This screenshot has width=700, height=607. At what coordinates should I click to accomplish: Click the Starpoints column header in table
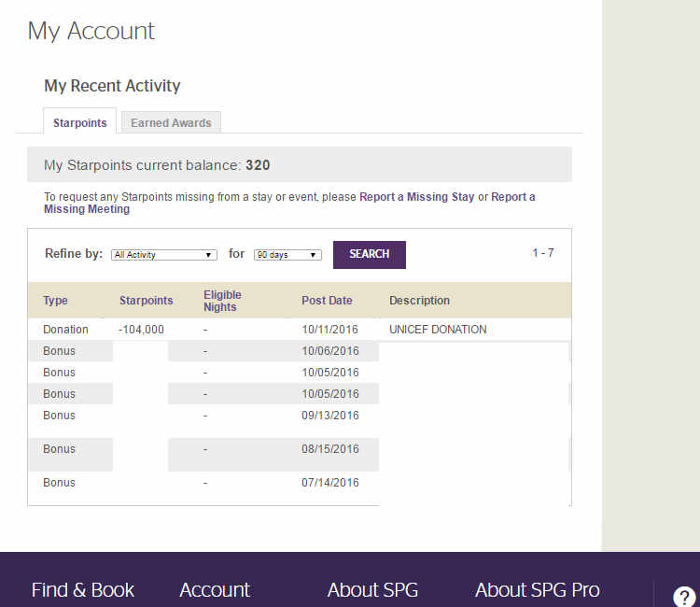pos(146,301)
